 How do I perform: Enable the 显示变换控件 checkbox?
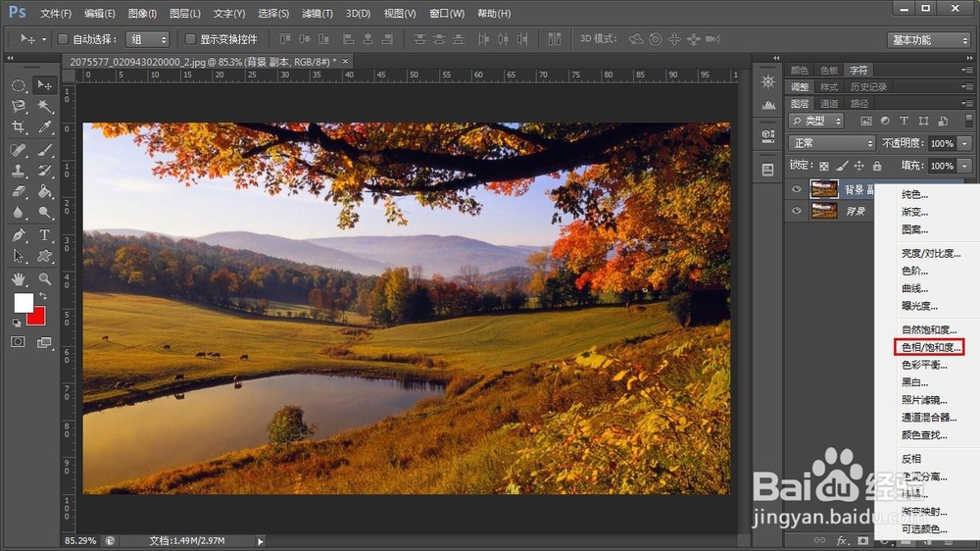pos(191,39)
